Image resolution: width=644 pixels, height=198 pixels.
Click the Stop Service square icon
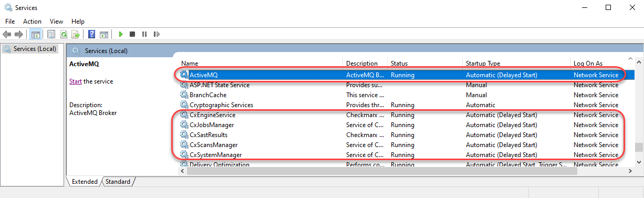pyautogui.click(x=132, y=34)
